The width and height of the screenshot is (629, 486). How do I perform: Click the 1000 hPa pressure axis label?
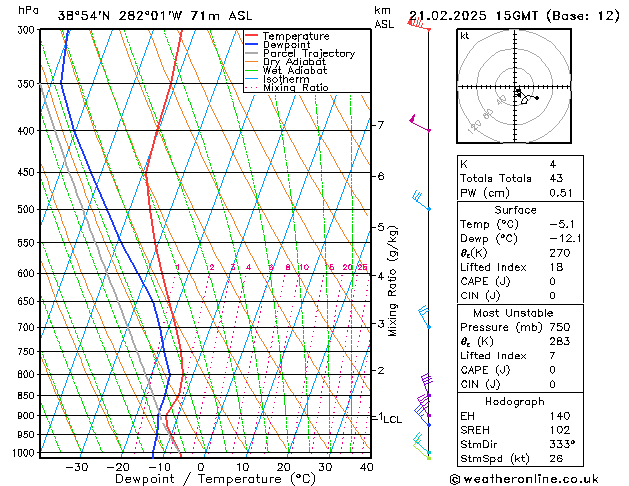pyautogui.click(x=24, y=453)
